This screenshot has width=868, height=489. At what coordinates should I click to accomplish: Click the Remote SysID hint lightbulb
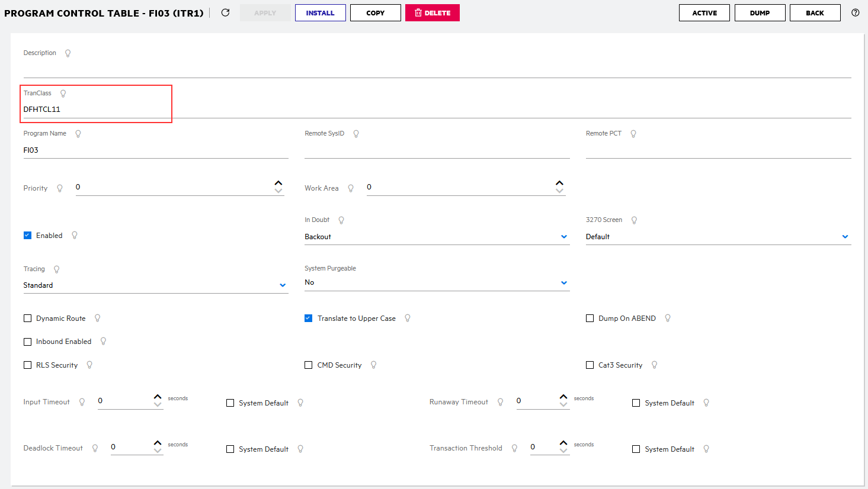tap(356, 134)
